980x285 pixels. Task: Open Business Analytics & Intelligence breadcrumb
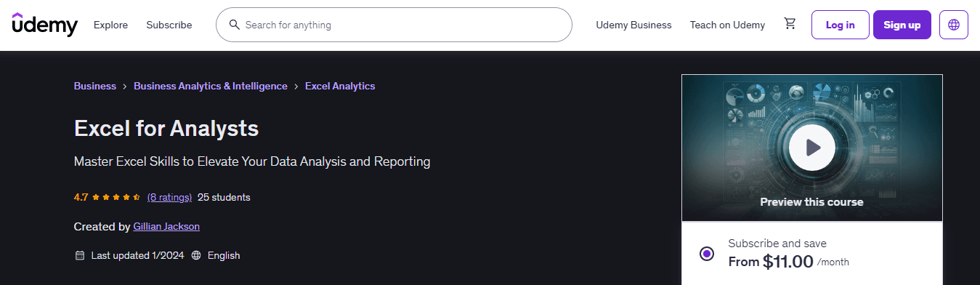(211, 86)
